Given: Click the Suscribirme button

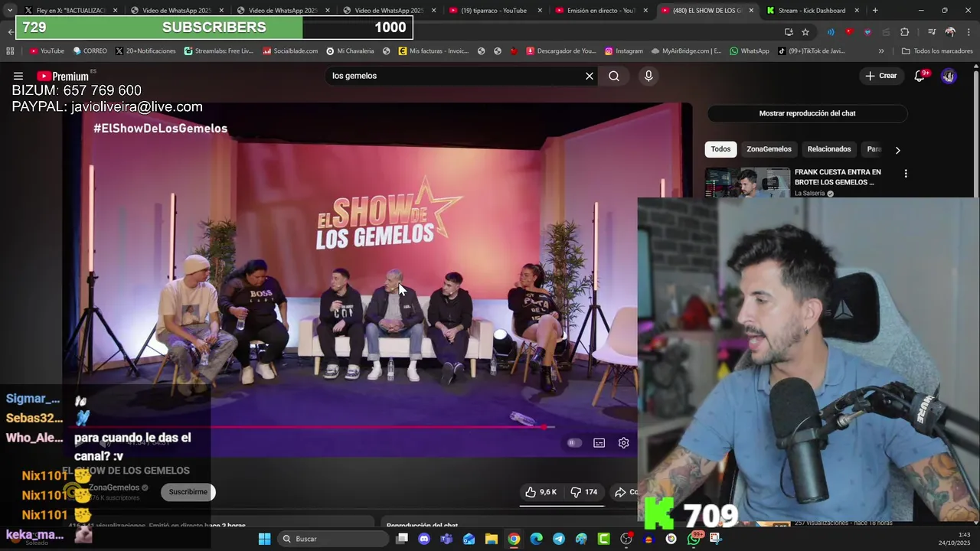Looking at the screenshot, I should (x=188, y=492).
